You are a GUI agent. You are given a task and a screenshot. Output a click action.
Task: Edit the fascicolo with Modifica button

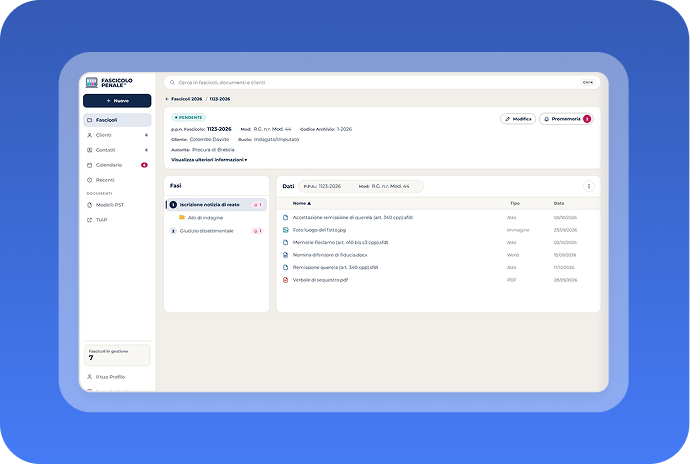pos(518,119)
